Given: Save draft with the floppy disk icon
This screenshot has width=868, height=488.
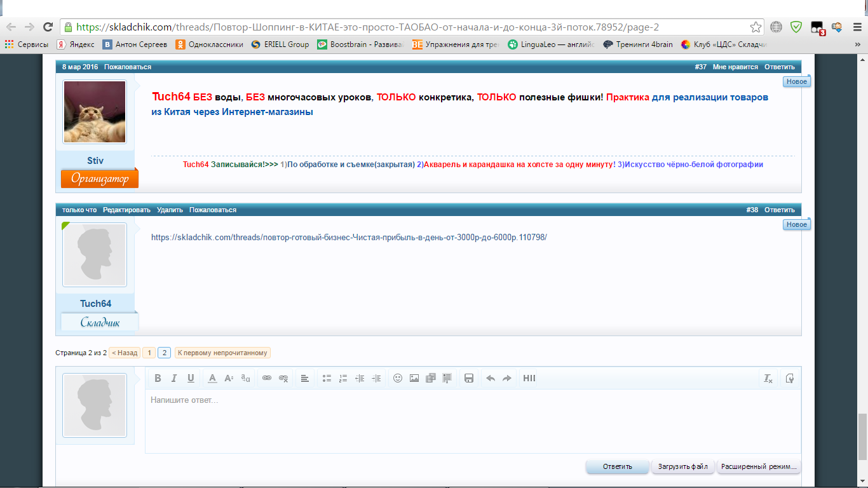Looking at the screenshot, I should coord(469,378).
